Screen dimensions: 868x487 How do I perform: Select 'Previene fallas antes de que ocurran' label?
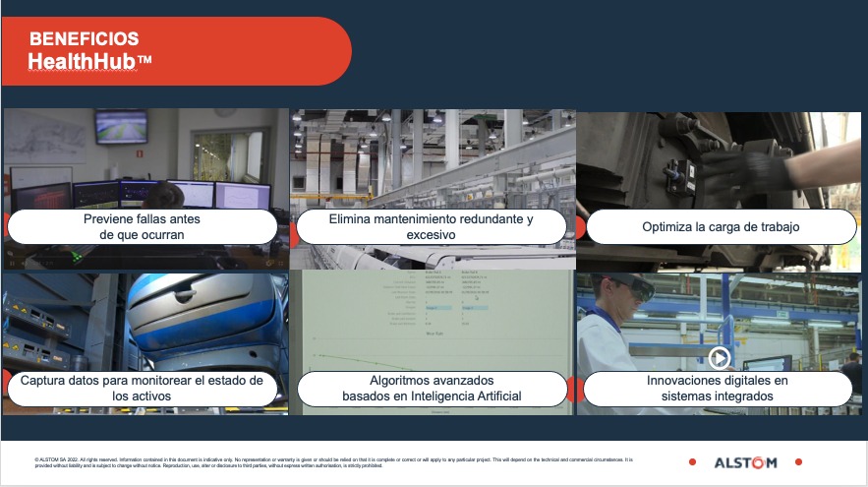(x=141, y=227)
